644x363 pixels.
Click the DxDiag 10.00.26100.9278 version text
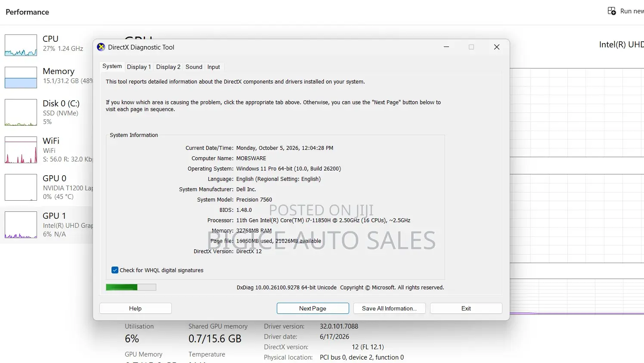(287, 288)
